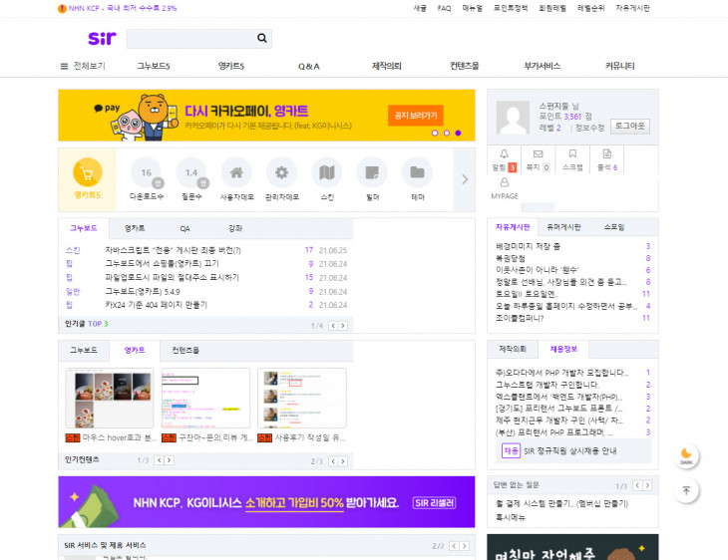
Task: Switch to the 유머게시판 tab
Action: [563, 226]
